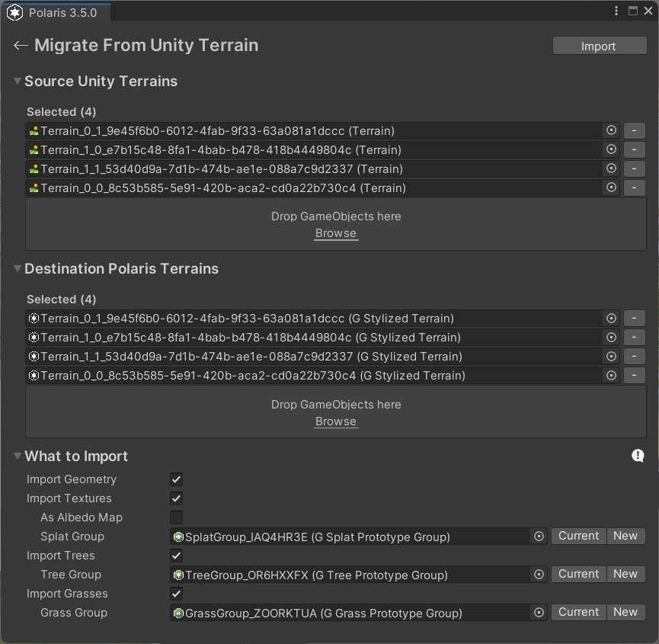Click Polaris icon of destination Terrain_1_1_53d40d9a

tap(34, 357)
